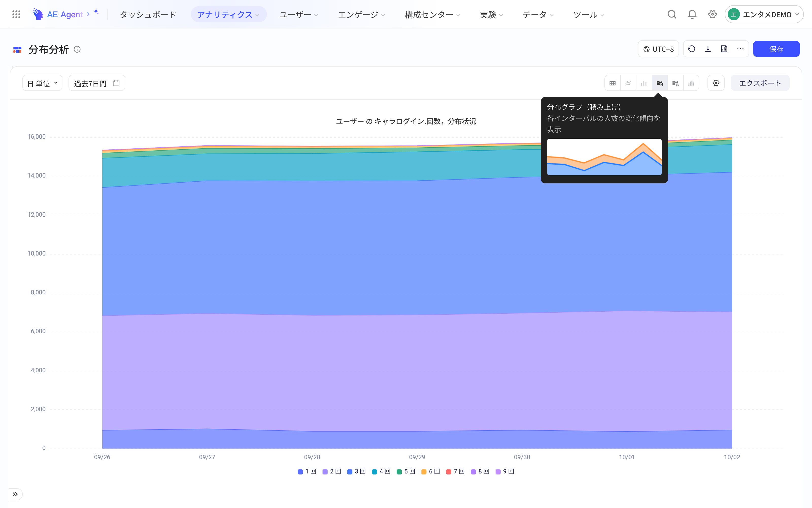Toggle the 8回 legend series

[480, 471]
